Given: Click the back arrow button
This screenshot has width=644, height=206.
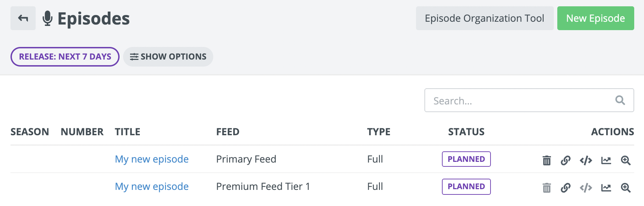Looking at the screenshot, I should pos(23,18).
